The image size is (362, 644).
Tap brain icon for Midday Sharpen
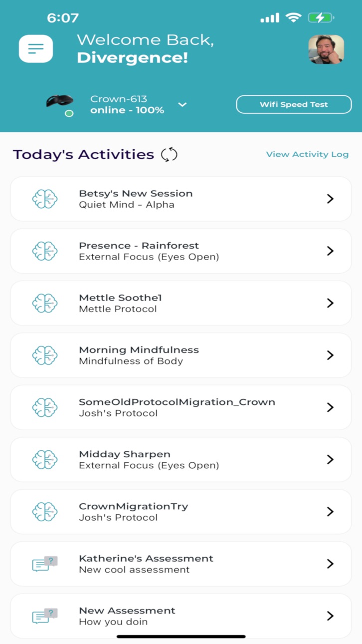[x=45, y=460]
